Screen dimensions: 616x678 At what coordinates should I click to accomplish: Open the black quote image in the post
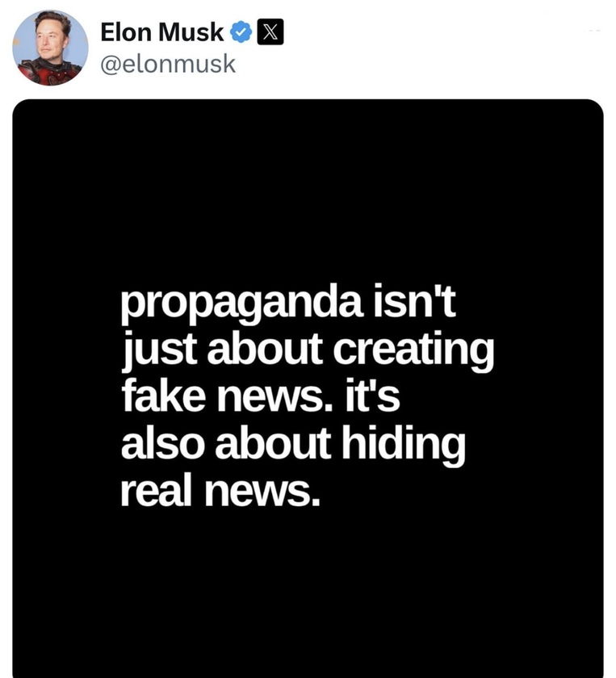[x=308, y=388]
